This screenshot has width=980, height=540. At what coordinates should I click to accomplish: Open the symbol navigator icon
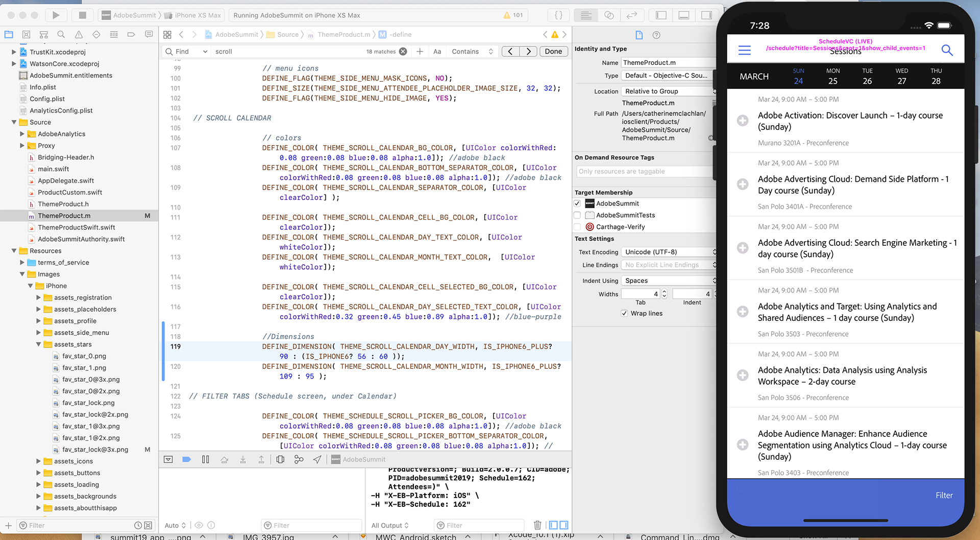[x=44, y=35]
